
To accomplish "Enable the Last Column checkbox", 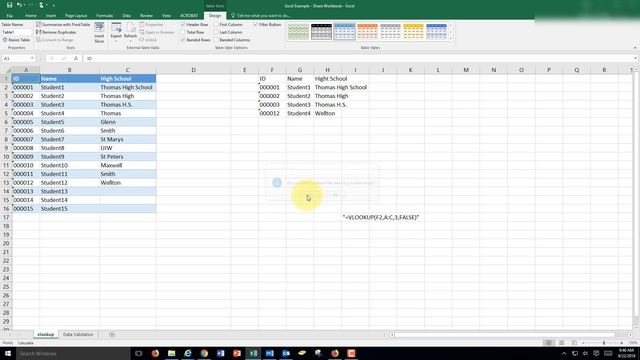I will point(216,32).
